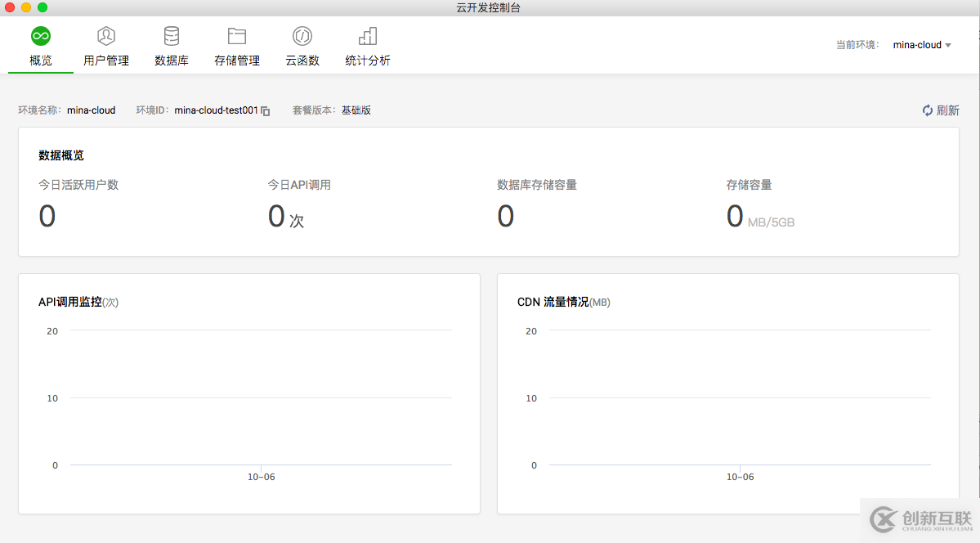Open the Statistics (统计分析) bar chart icon
This screenshot has width=980, height=543.
368,36
